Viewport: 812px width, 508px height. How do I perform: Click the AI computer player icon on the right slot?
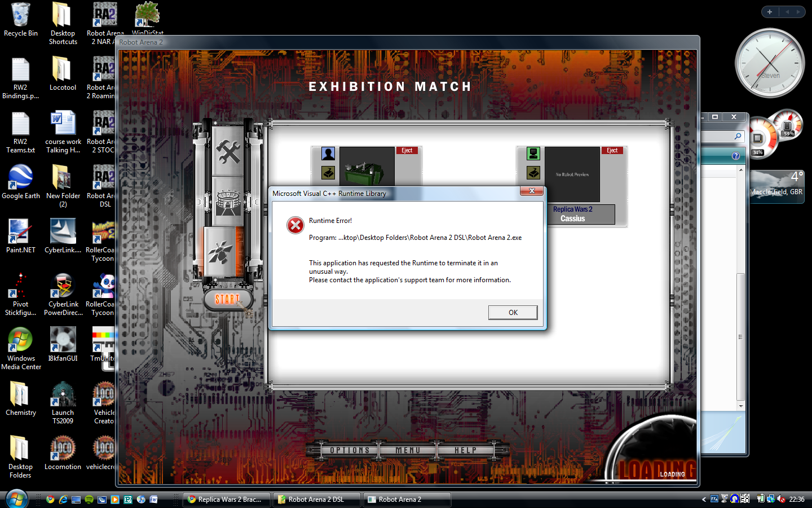coord(533,154)
